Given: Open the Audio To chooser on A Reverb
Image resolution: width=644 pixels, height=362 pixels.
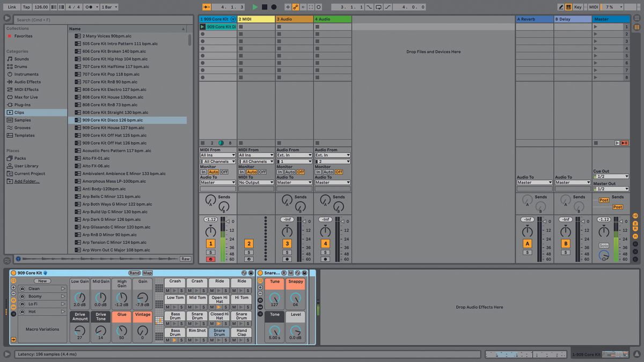Looking at the screenshot, I should (x=534, y=182).
